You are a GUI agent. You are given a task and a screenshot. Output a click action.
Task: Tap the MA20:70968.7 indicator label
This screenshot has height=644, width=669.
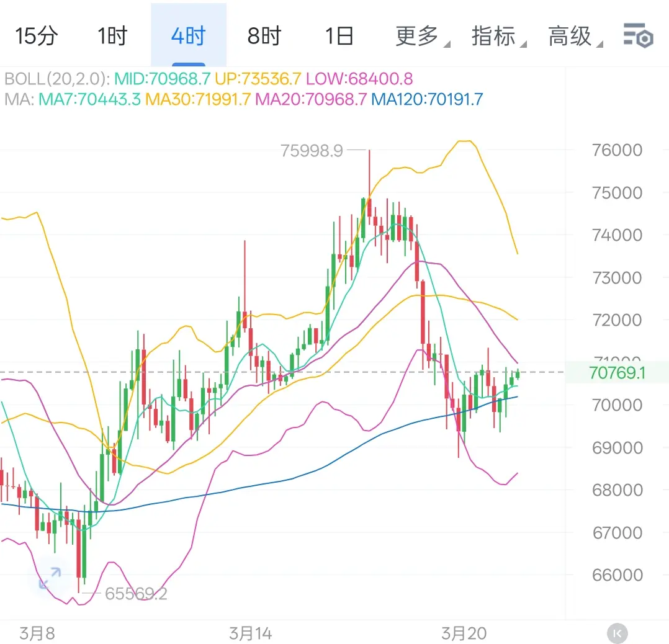tap(311, 99)
